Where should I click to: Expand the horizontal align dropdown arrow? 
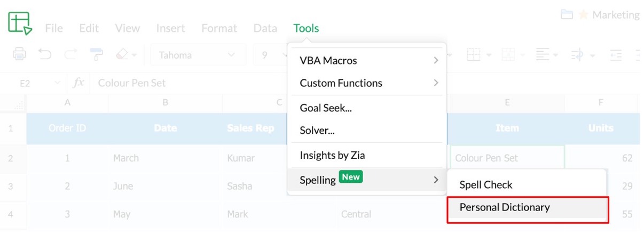pos(555,55)
